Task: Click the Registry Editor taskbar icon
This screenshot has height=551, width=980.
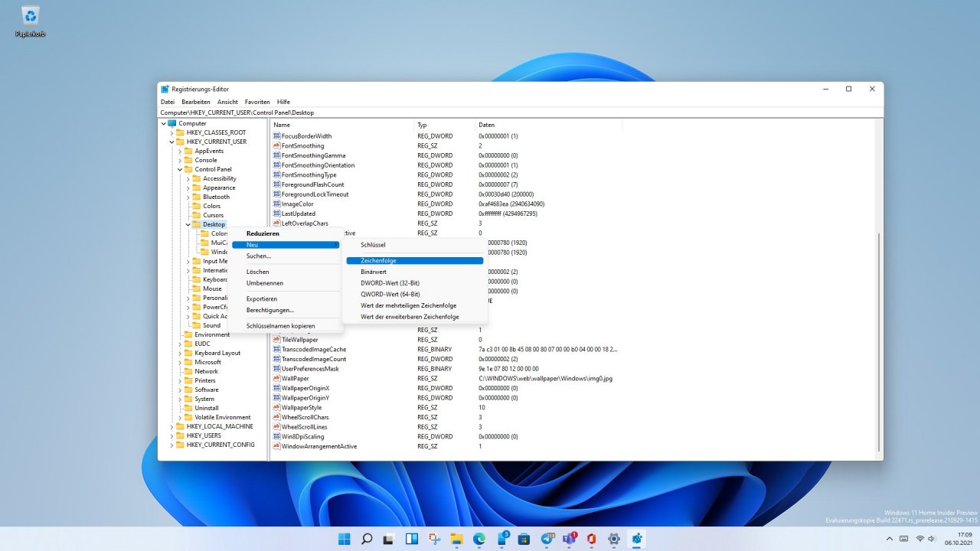Action: 637,539
